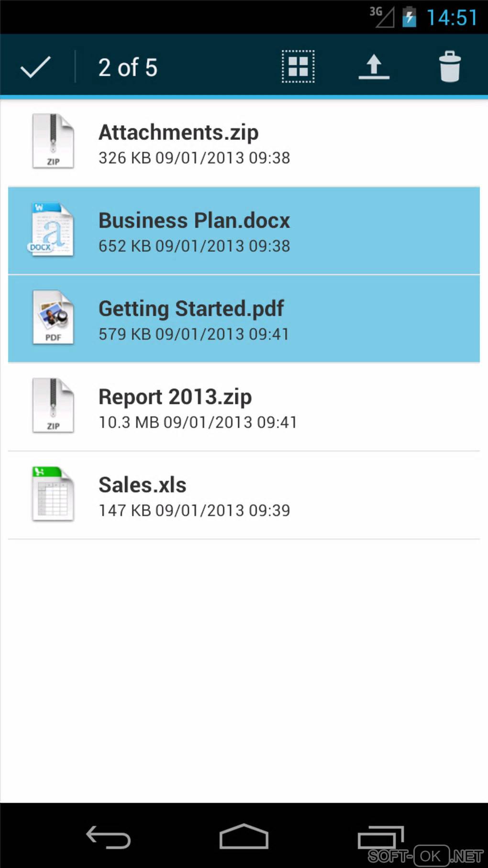This screenshot has width=488, height=868.
Task: Tap the Business Plan DOCX icon
Action: 52,229
